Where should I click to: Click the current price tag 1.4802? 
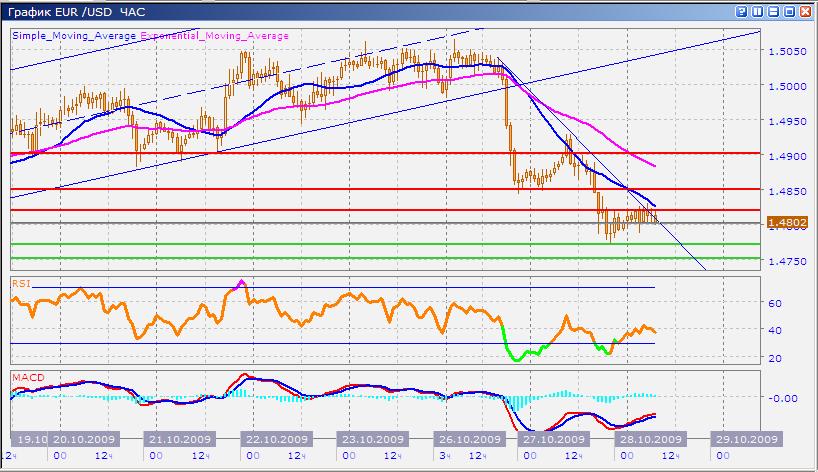pyautogui.click(x=781, y=224)
